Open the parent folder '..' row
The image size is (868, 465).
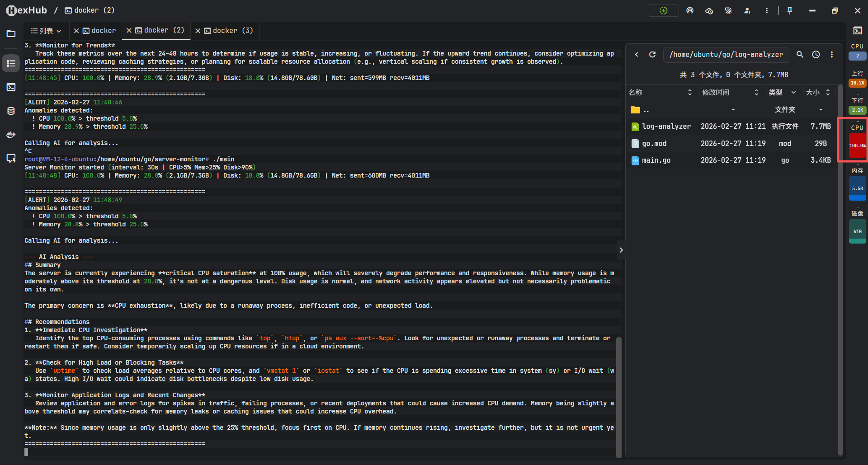click(x=731, y=110)
